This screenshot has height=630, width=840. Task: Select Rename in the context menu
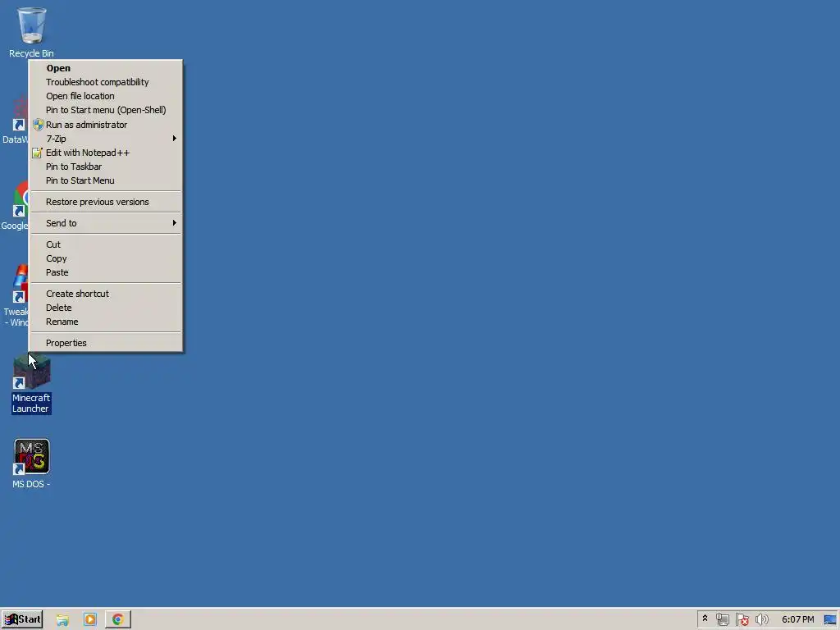click(106, 322)
